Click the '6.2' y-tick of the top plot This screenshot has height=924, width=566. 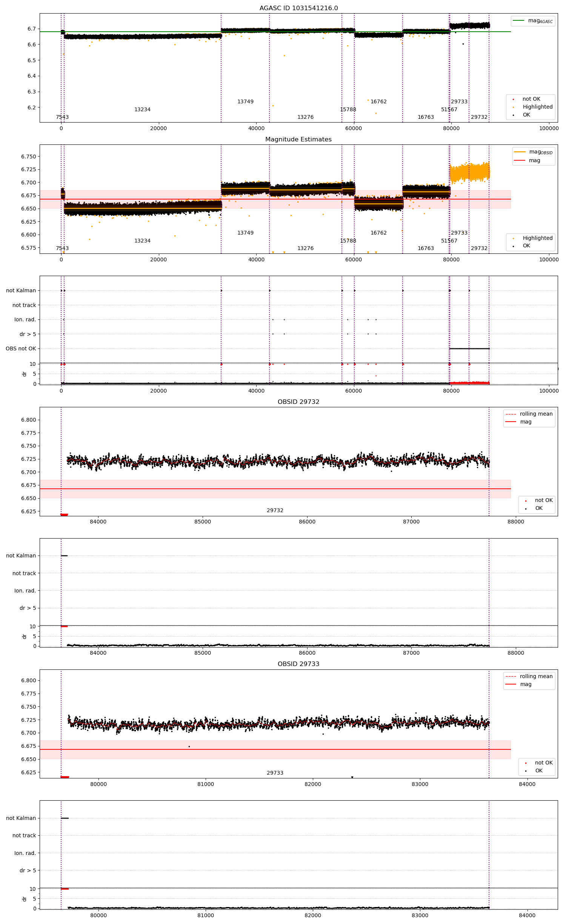(32, 107)
